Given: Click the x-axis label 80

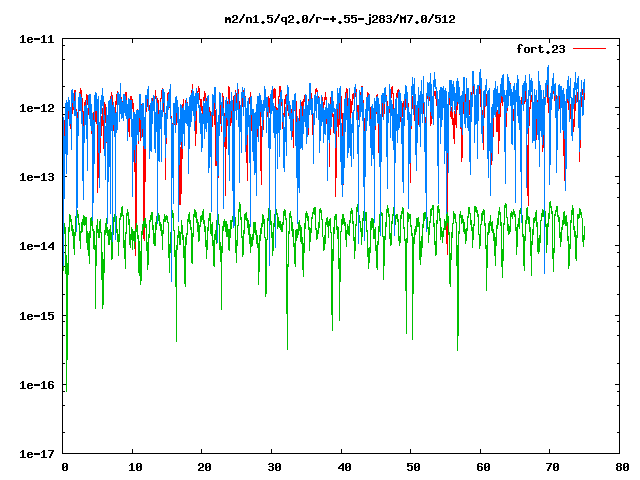Looking at the screenshot, I should [x=622, y=467].
